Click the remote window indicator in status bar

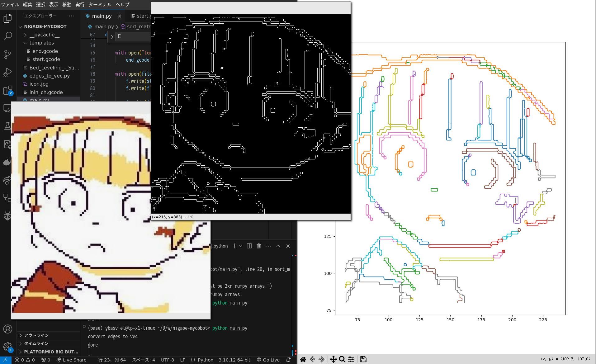[5, 360]
